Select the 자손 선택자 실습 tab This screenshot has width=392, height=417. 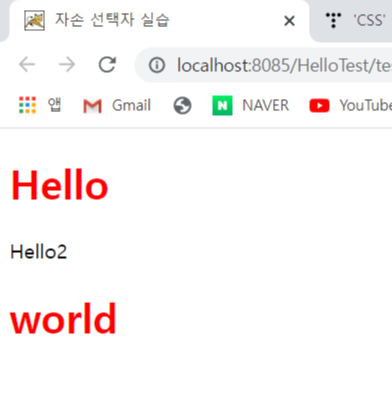click(159, 21)
